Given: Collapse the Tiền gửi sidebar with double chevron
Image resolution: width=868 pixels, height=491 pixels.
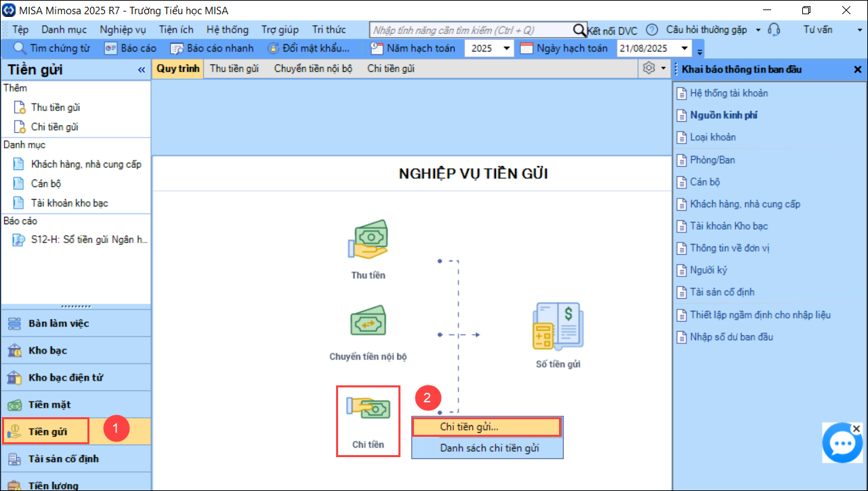Looking at the screenshot, I should pyautogui.click(x=142, y=70).
